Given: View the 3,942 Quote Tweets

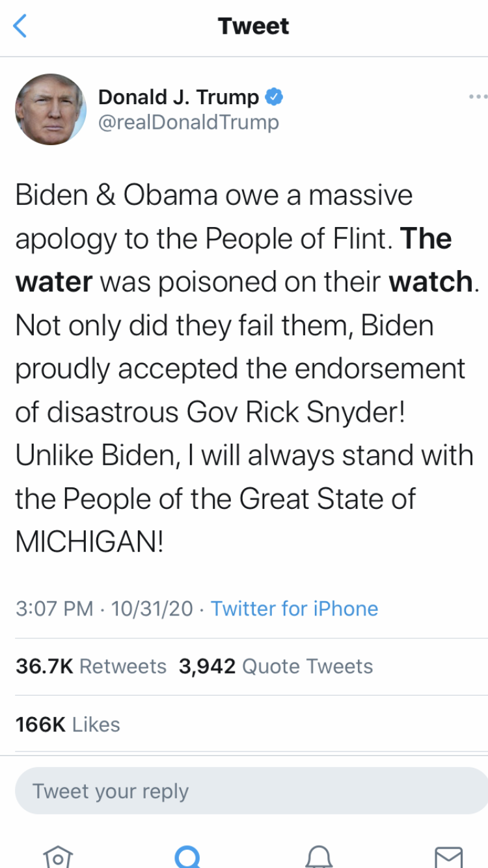Looking at the screenshot, I should point(276,666).
